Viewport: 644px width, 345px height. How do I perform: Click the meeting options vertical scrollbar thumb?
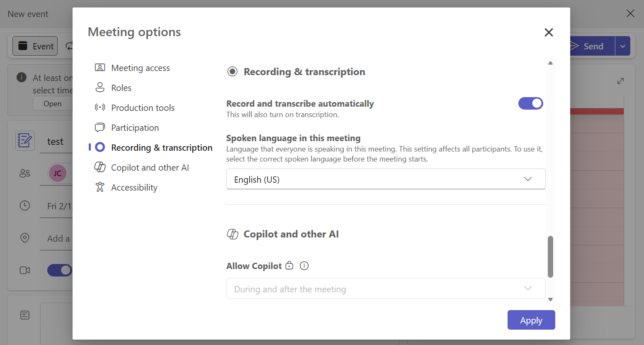click(x=550, y=256)
